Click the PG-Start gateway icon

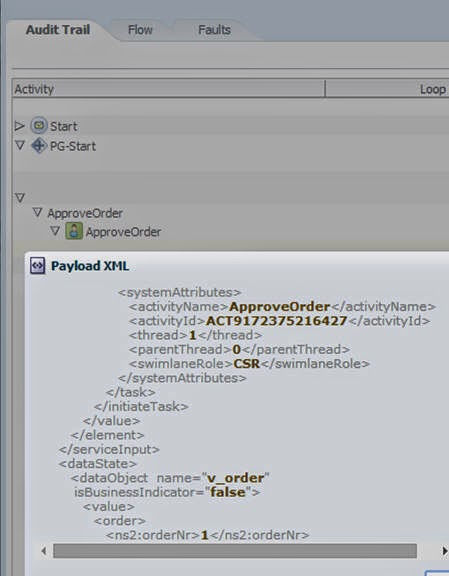click(x=39, y=145)
